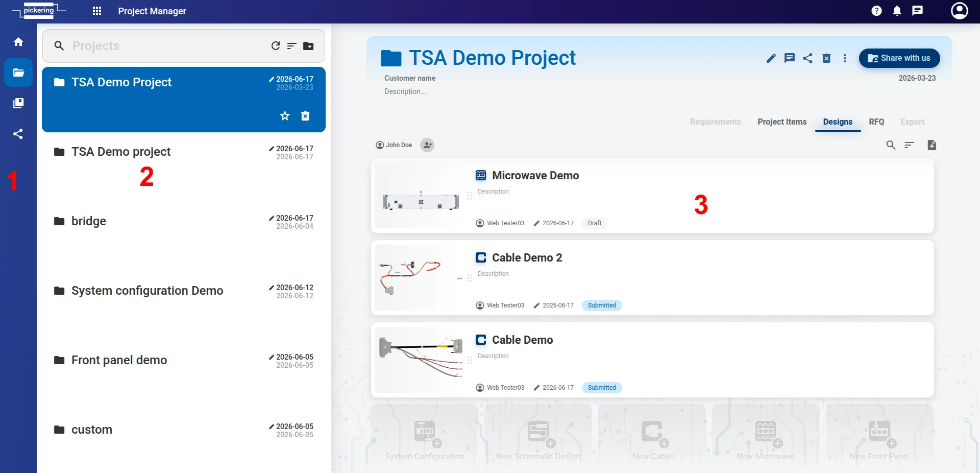This screenshot has width=980, height=473.
Task: Open project comments icon in header
Action: point(790,58)
